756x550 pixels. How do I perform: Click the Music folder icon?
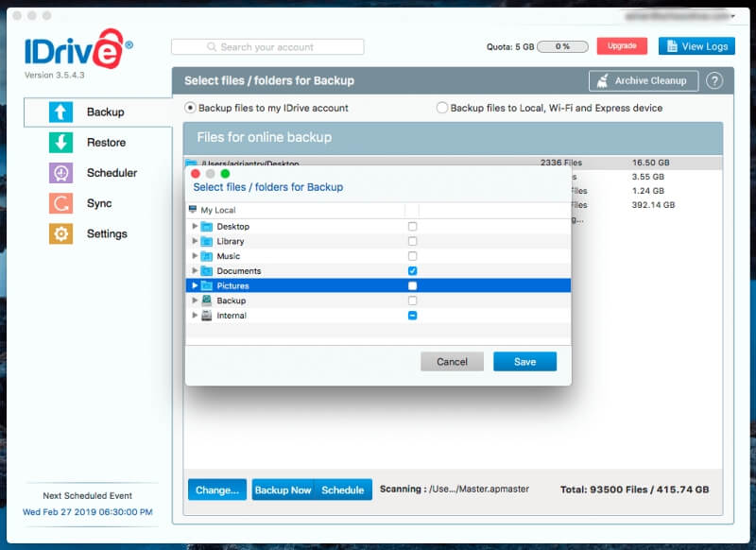click(206, 256)
